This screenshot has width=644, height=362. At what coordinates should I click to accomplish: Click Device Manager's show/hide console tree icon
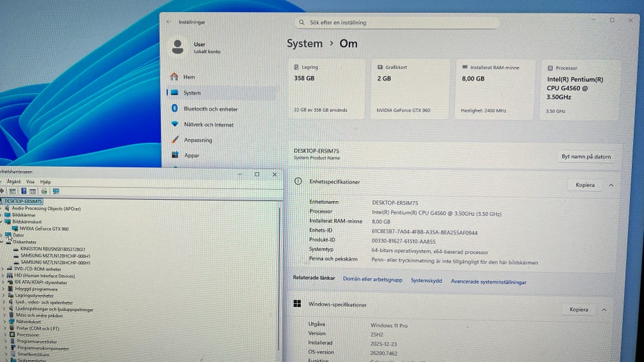13,191
